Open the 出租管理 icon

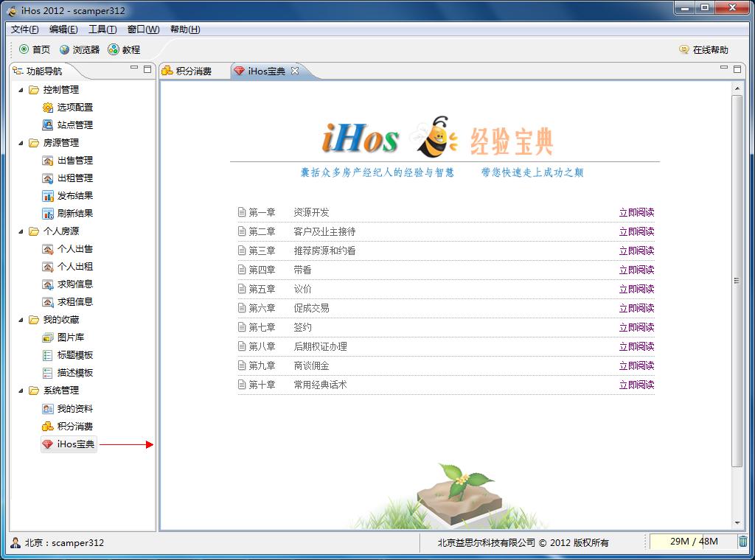(48, 178)
